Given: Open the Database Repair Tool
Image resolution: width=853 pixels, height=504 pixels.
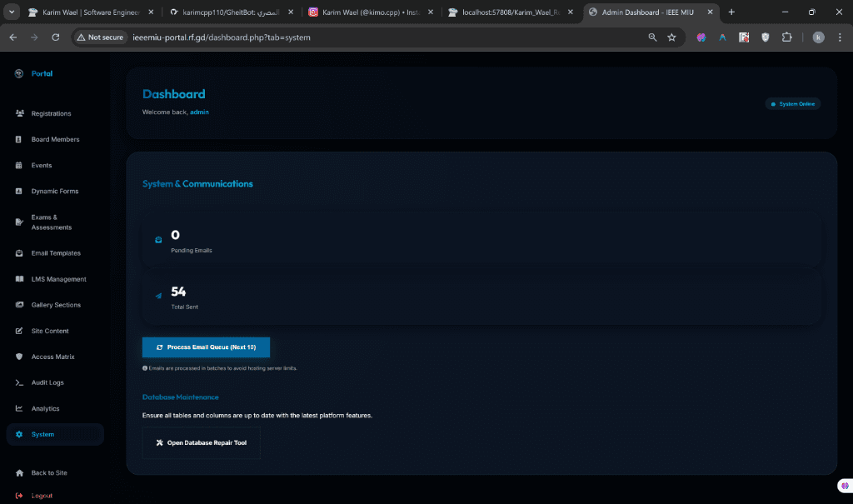Looking at the screenshot, I should coord(202,443).
